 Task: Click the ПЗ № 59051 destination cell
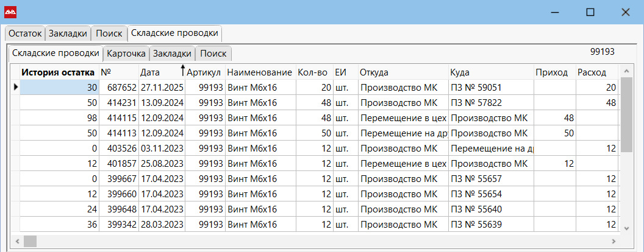coord(476,88)
